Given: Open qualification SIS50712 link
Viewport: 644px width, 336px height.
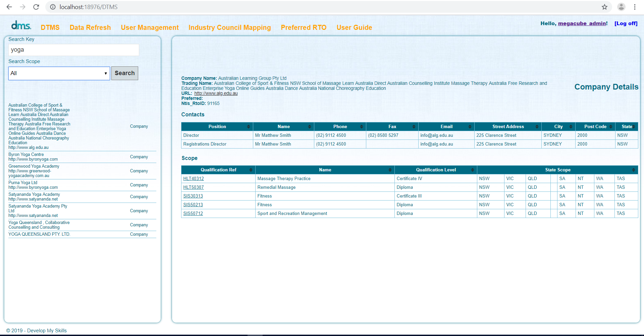Looking at the screenshot, I should pyautogui.click(x=193, y=213).
